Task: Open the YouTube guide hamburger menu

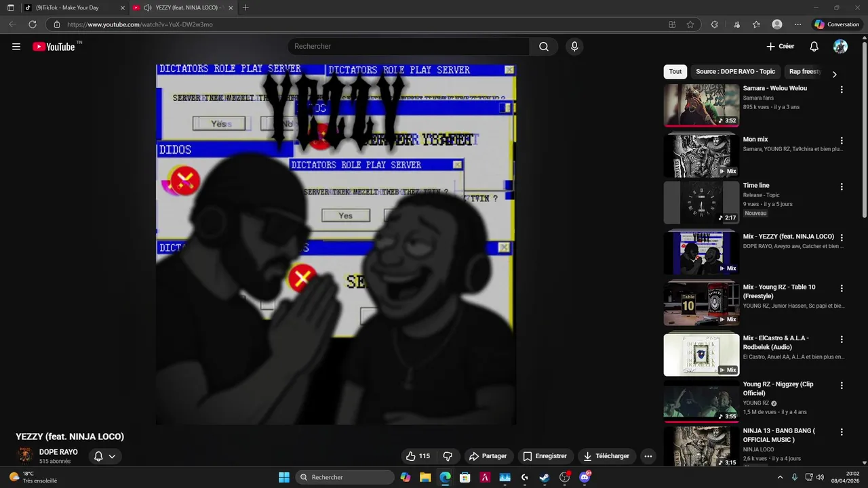Action: [16, 47]
